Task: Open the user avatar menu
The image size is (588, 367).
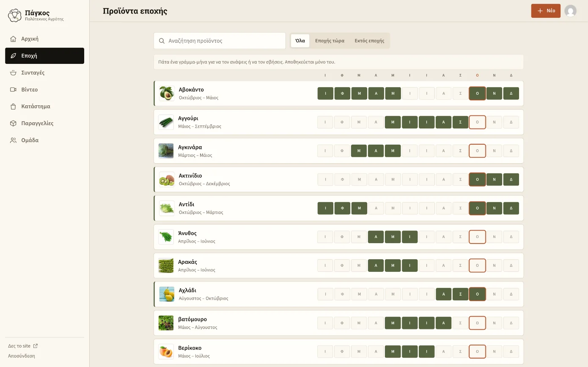Action: [570, 11]
